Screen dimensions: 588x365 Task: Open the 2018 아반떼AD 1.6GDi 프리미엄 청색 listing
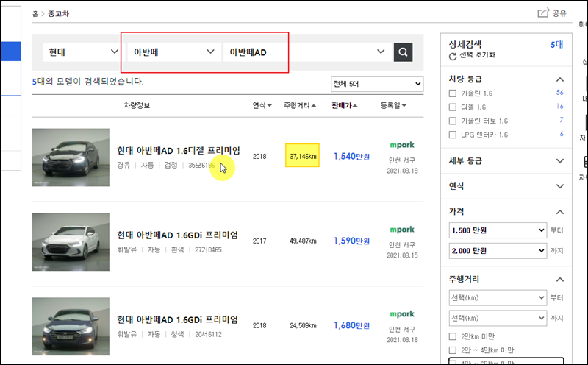point(177,319)
